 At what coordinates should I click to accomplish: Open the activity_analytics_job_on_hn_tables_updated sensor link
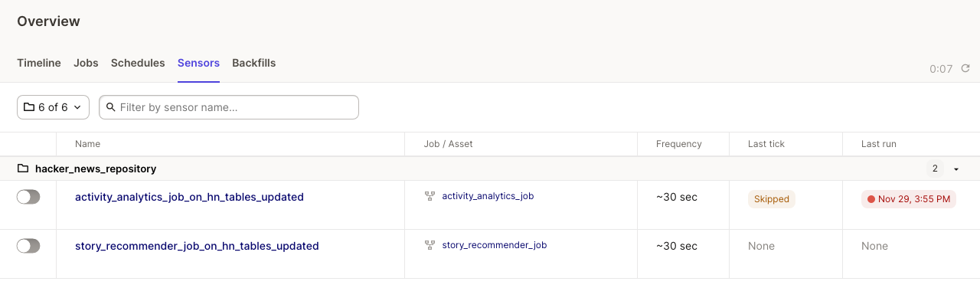click(x=189, y=197)
